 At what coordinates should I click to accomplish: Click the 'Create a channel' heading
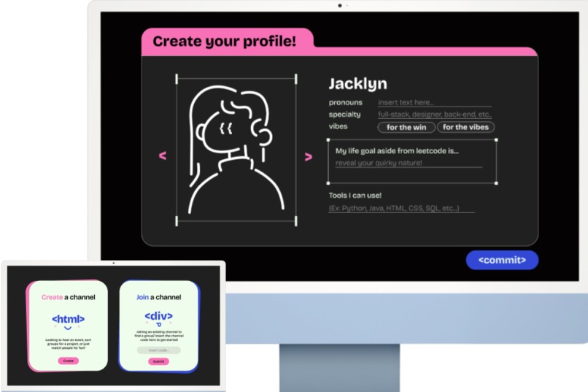tap(69, 297)
